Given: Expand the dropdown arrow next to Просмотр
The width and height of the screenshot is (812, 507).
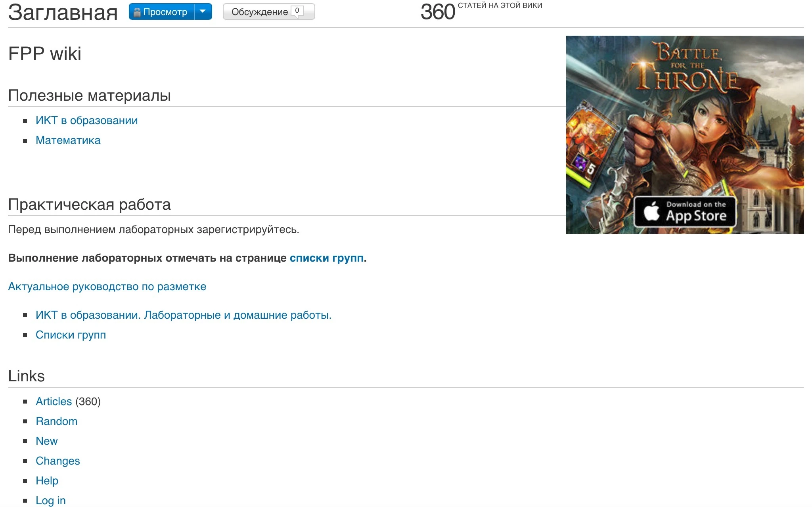Looking at the screenshot, I should [x=203, y=12].
